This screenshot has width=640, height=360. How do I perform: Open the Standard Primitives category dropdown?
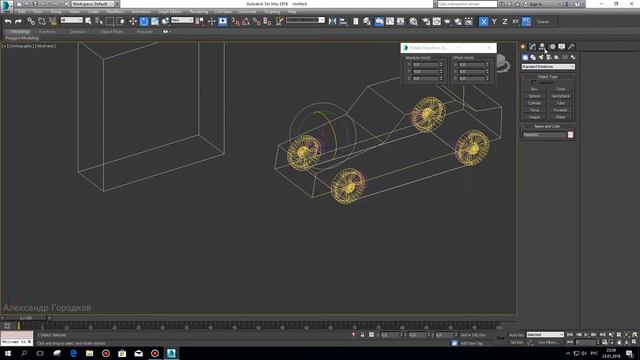(548, 67)
